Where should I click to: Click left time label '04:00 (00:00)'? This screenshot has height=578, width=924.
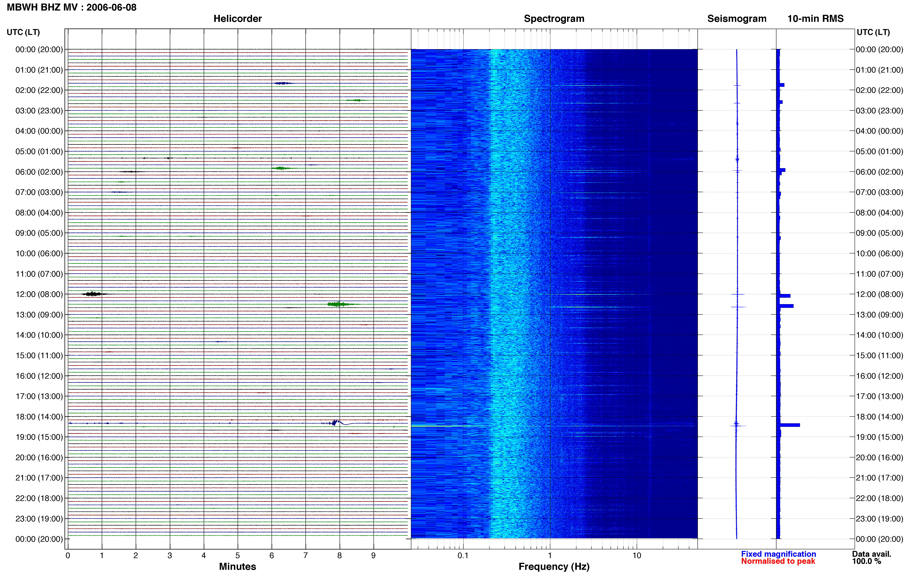pos(39,131)
